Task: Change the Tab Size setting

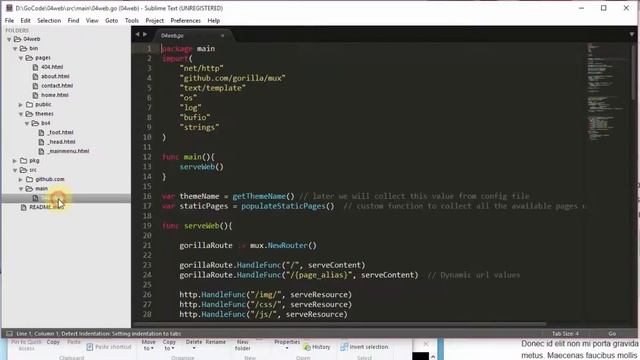Action: click(565, 334)
